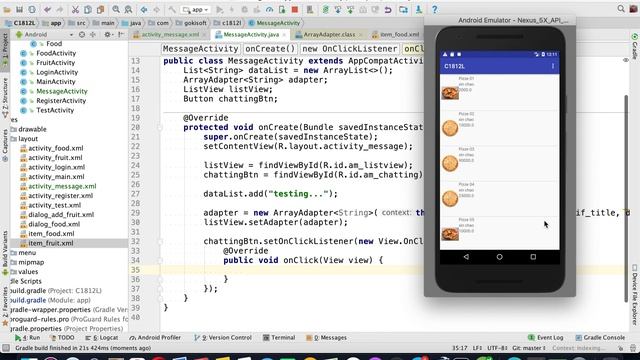Click the Search Everywhere magnifier icon

tap(621, 9)
